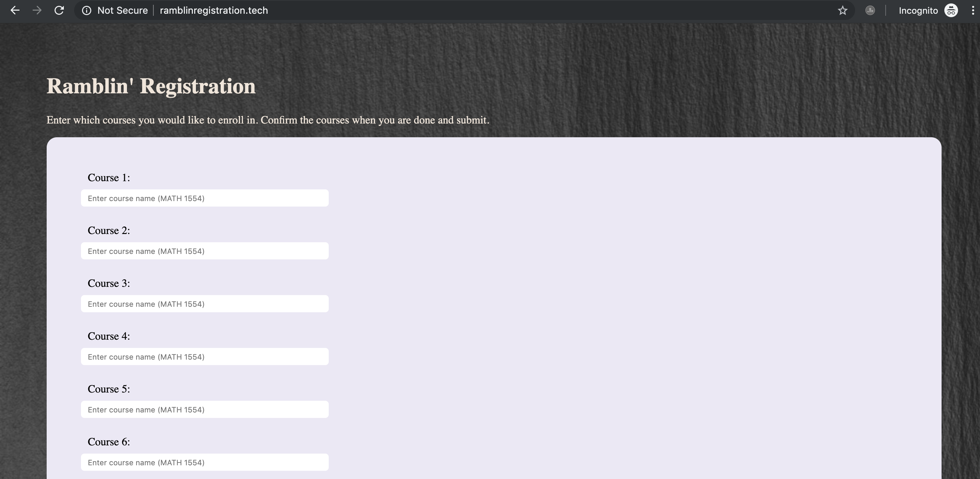This screenshot has height=479, width=980.
Task: Open Chrome's three-dot menu
Action: [973, 10]
